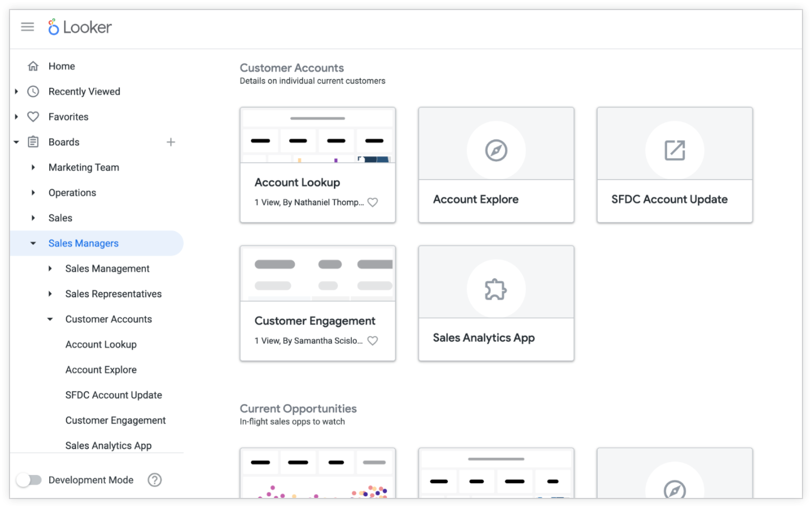Favorite Account Lookup with heart icon
Image resolution: width=812 pixels, height=508 pixels.
click(372, 203)
